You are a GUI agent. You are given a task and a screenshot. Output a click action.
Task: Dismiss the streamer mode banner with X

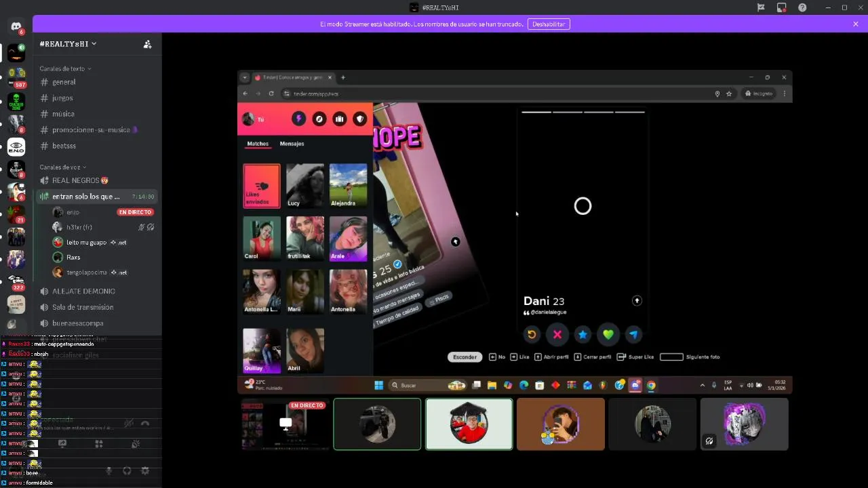pos(856,24)
